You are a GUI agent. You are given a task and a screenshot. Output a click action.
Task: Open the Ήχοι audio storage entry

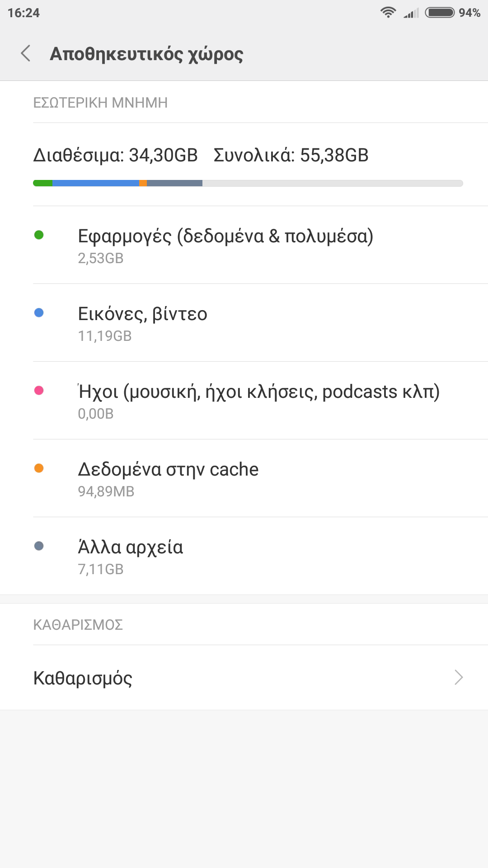point(258,401)
